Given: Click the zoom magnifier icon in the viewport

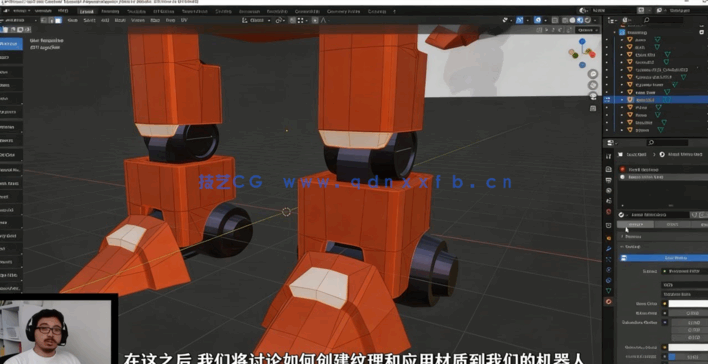Looking at the screenshot, I should point(593,74).
